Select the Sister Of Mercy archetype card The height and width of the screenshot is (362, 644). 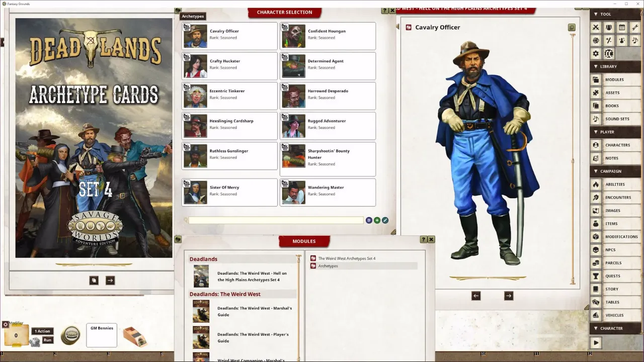click(x=229, y=192)
